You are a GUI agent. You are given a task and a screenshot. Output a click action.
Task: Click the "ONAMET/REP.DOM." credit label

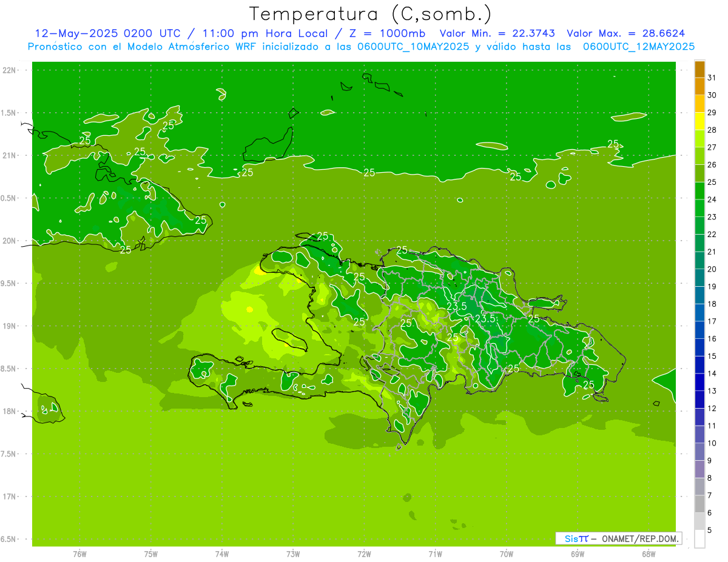point(641,538)
